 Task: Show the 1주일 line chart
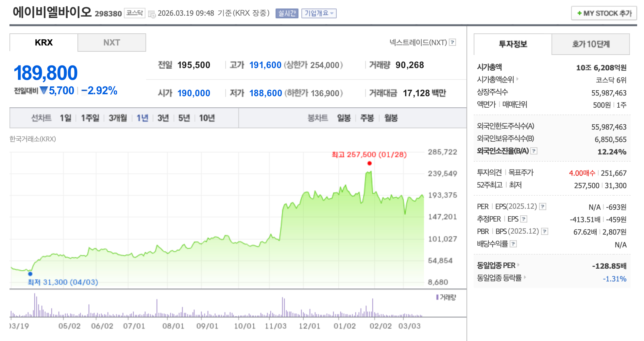[x=90, y=118]
